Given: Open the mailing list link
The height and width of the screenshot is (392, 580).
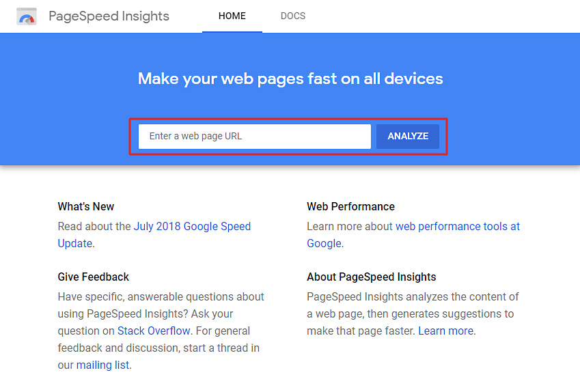Looking at the screenshot, I should coord(103,365).
